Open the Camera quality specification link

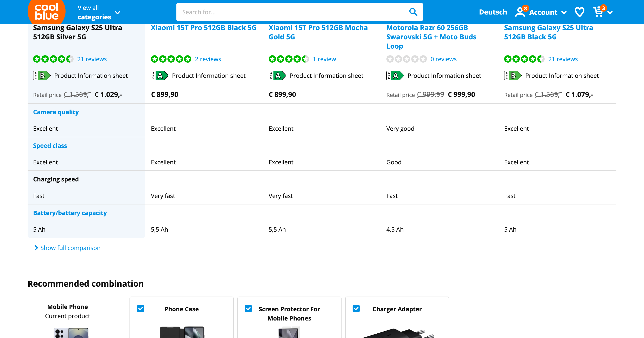tap(56, 112)
